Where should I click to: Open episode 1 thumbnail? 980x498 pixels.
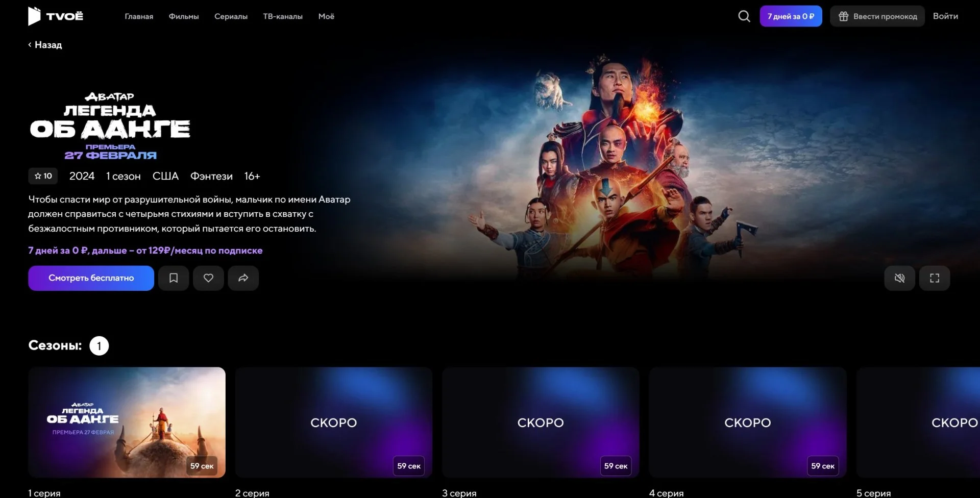click(x=127, y=422)
